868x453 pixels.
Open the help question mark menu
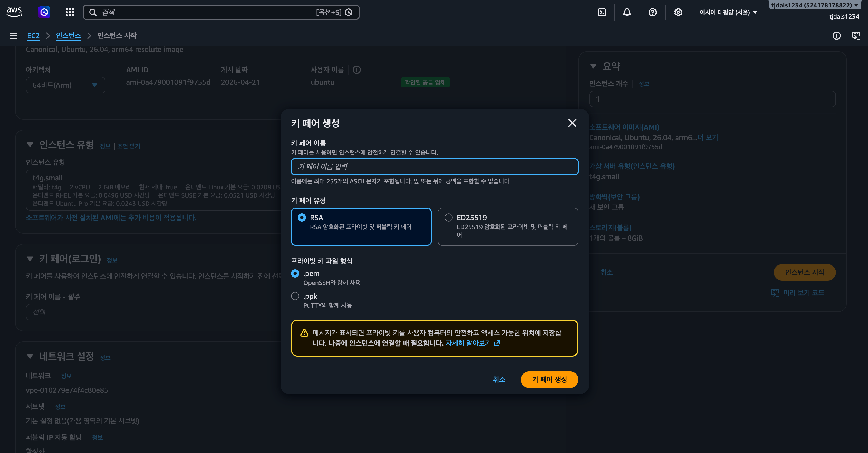pyautogui.click(x=652, y=12)
